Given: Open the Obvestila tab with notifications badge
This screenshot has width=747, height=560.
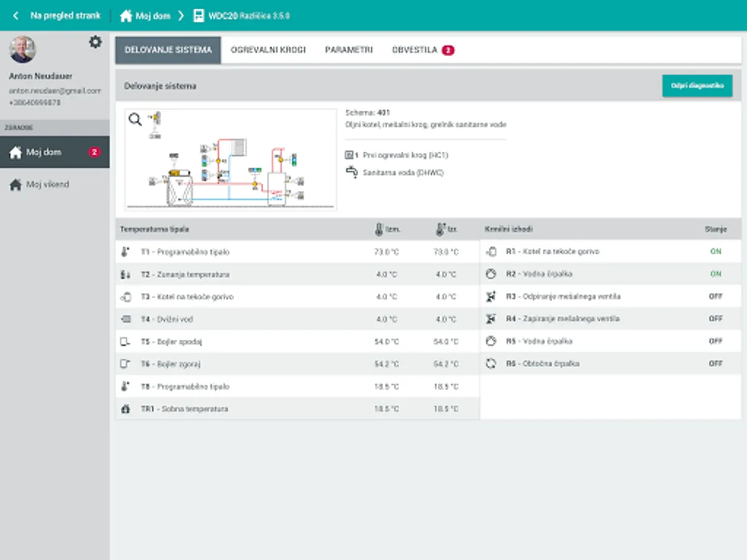Looking at the screenshot, I should [423, 50].
